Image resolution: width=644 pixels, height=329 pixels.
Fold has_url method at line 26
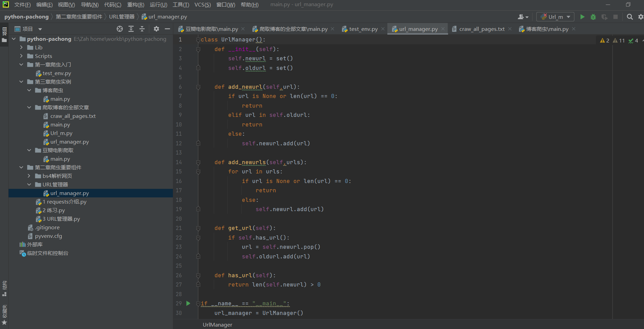pyautogui.click(x=198, y=276)
